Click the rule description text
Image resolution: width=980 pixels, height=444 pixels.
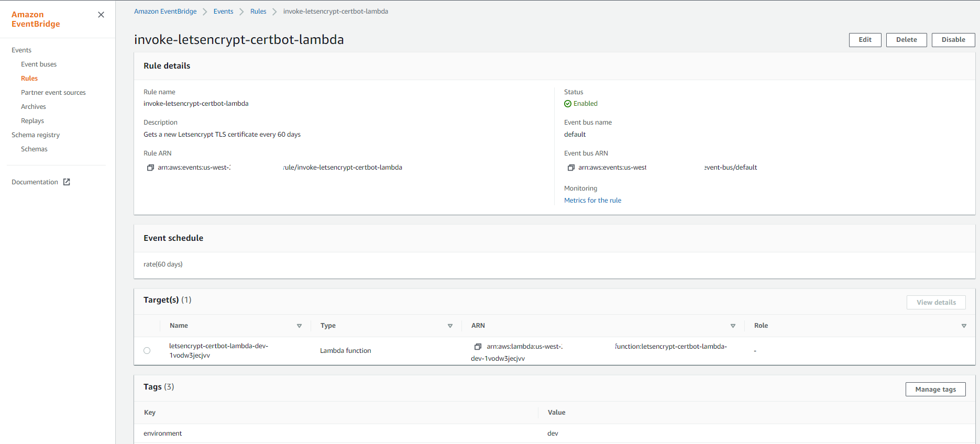pos(222,135)
